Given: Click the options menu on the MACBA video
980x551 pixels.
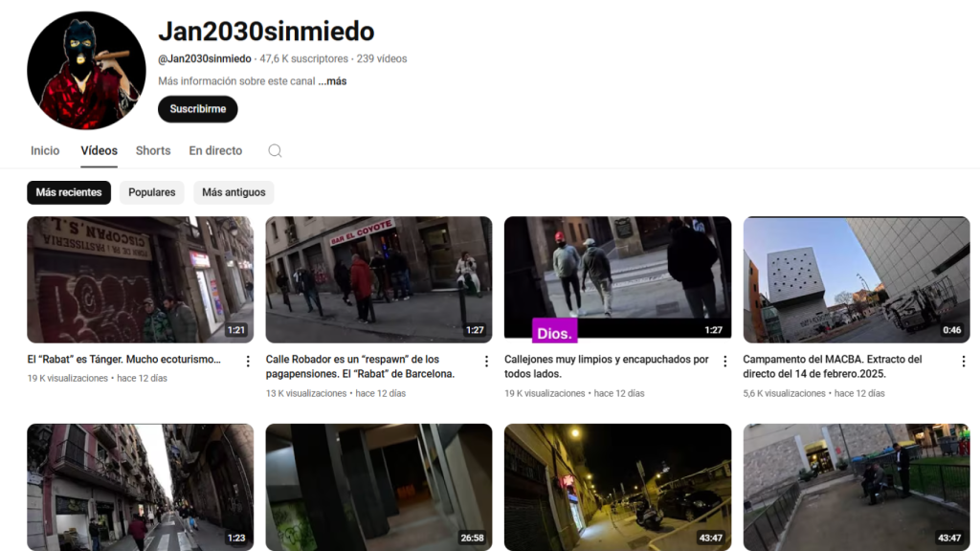Looking at the screenshot, I should [964, 361].
